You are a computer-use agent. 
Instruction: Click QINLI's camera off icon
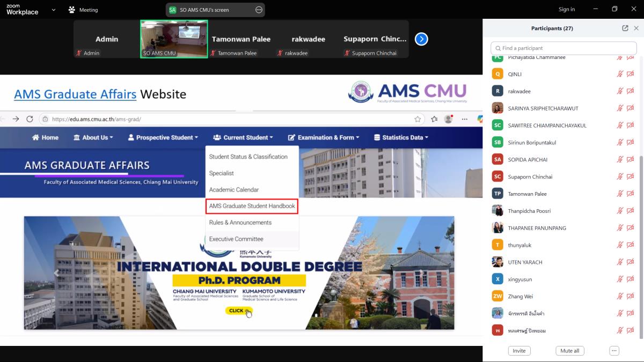(x=631, y=74)
